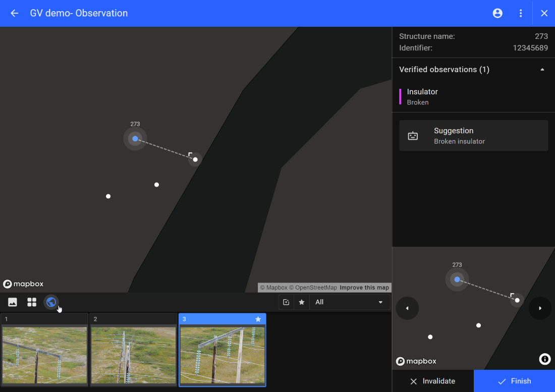Toggle the star on thumbnail 3
The width and height of the screenshot is (555, 392).
[x=258, y=319]
